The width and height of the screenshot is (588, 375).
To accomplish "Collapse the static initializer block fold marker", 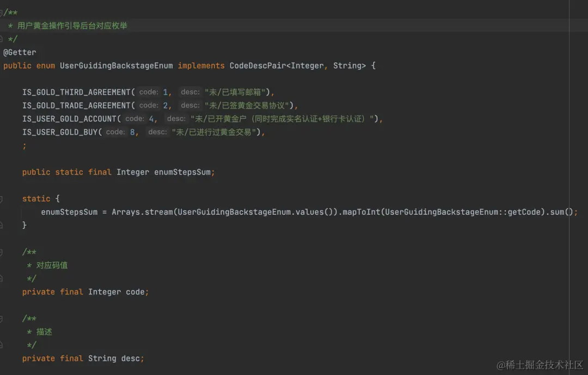I will click(1, 199).
